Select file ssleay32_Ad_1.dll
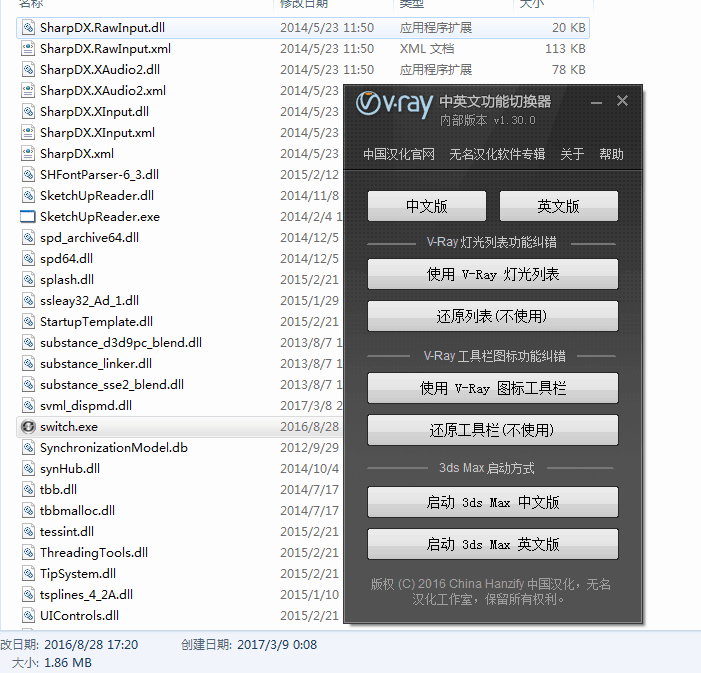Viewport: 701px width, 673px height. [x=89, y=301]
